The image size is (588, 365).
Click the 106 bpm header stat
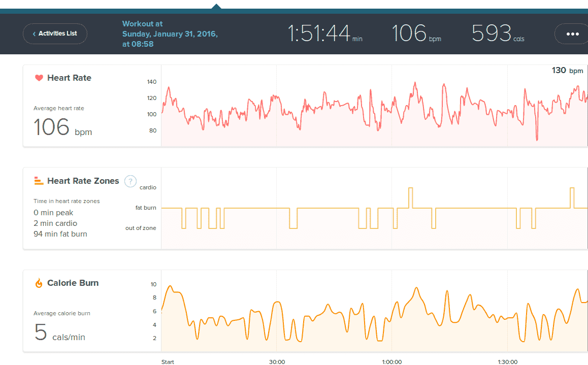(x=416, y=34)
